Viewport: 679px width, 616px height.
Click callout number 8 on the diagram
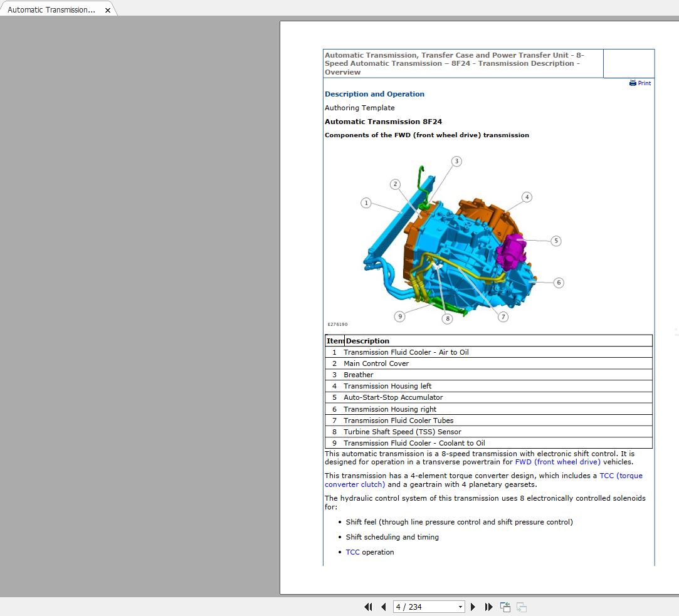coord(447,318)
